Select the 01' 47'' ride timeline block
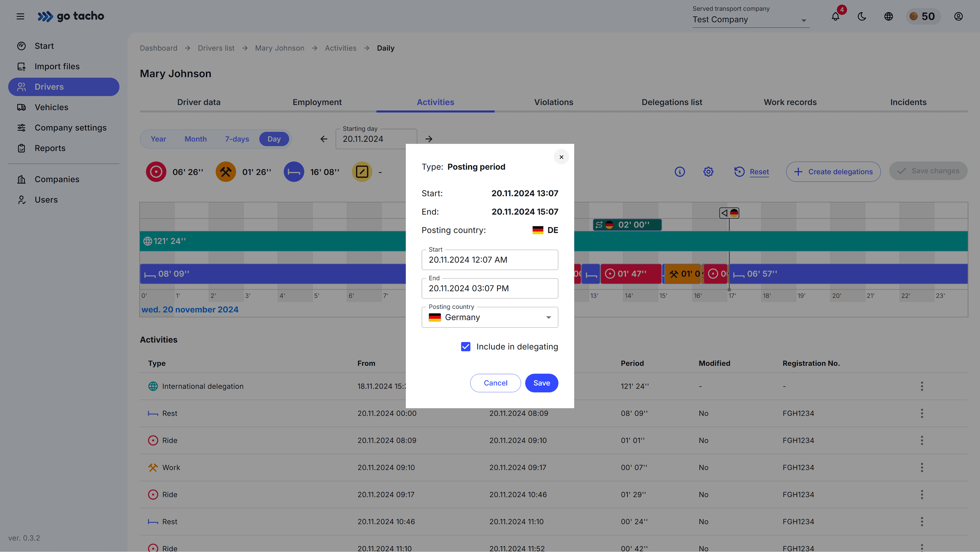This screenshot has width=980, height=552. (631, 274)
